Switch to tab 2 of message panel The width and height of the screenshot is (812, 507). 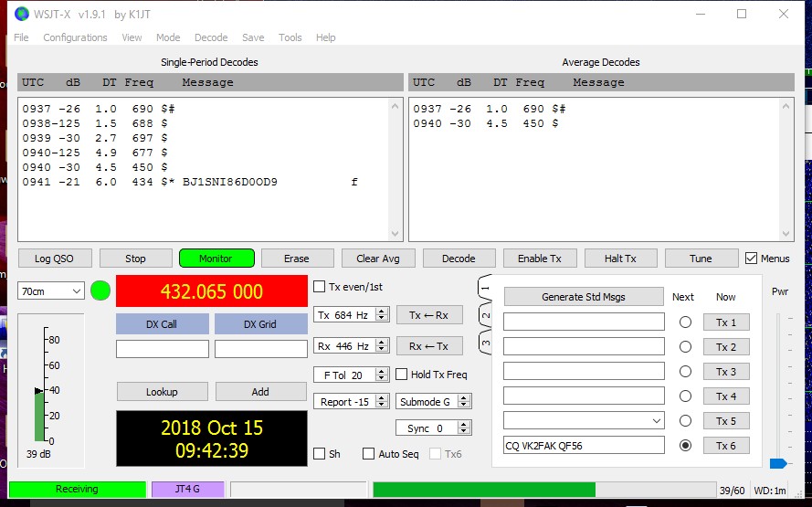point(486,316)
